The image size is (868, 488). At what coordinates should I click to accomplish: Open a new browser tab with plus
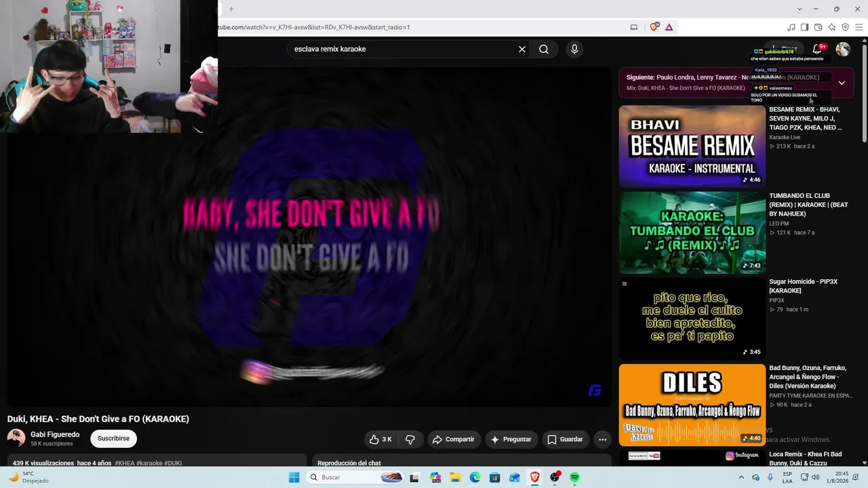231,9
